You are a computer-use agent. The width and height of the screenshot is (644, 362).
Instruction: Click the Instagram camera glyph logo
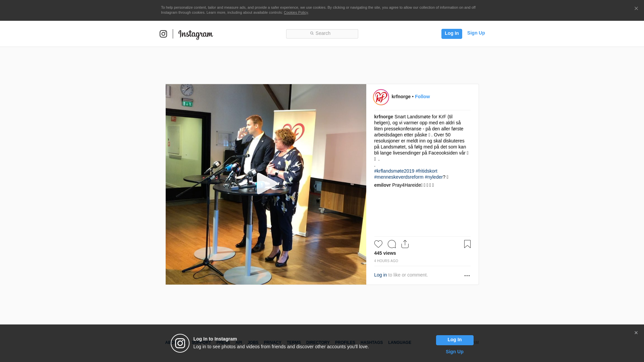point(163,34)
